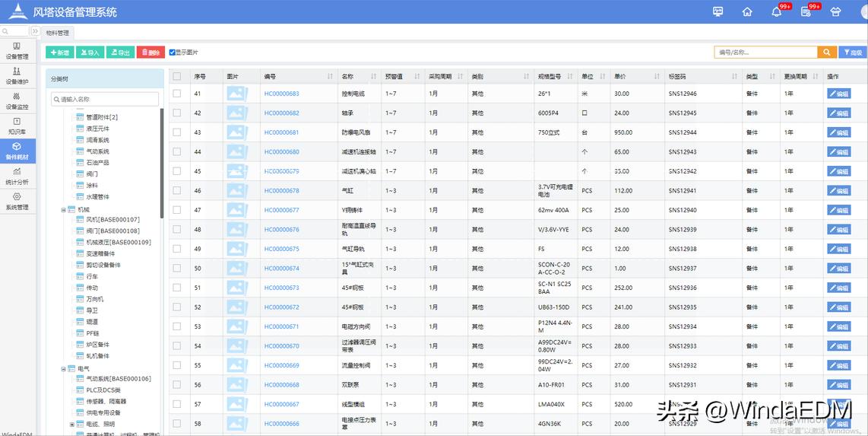The image size is (868, 436).
Task: Open 知识库 in the sidebar
Action: point(17,126)
